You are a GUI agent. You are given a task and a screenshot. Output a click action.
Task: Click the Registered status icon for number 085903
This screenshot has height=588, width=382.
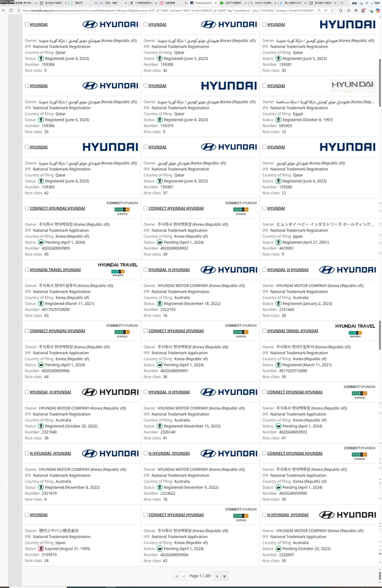point(279,120)
